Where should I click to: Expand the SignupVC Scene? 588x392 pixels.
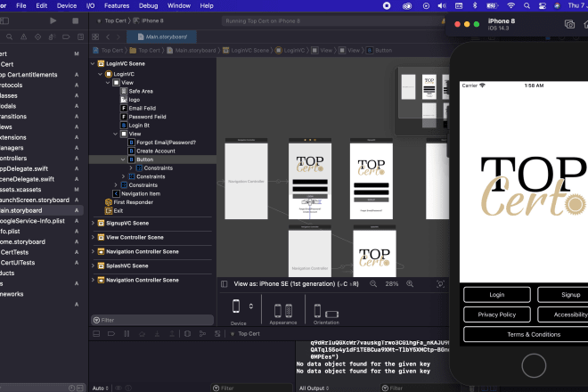(x=93, y=223)
